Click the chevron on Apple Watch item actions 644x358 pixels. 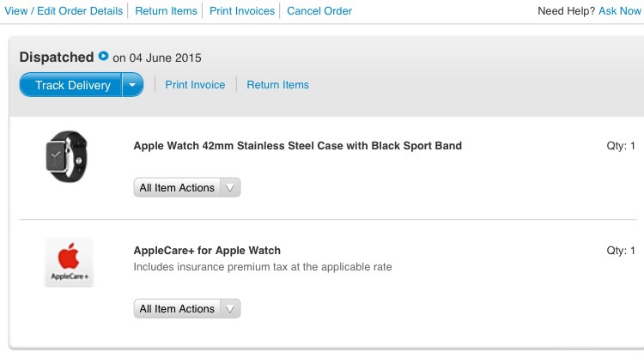(230, 188)
